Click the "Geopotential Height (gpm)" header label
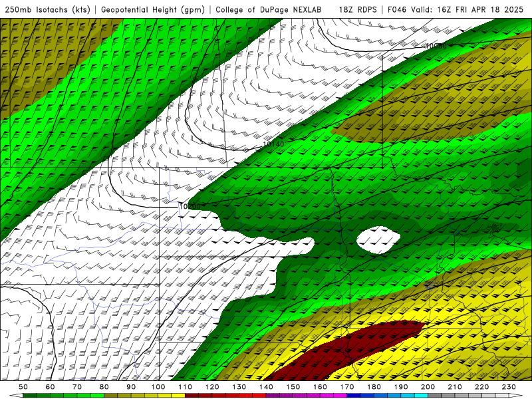Image resolution: width=532 pixels, height=399 pixels. click(153, 10)
